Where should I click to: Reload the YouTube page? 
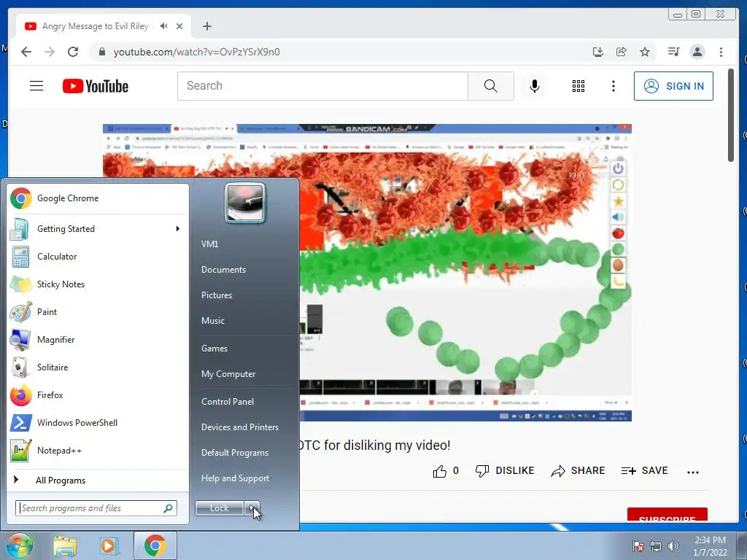coord(73,52)
